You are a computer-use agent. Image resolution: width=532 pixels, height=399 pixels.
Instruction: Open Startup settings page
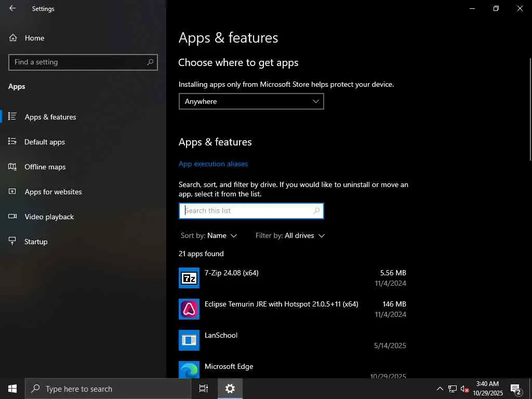[36, 242]
